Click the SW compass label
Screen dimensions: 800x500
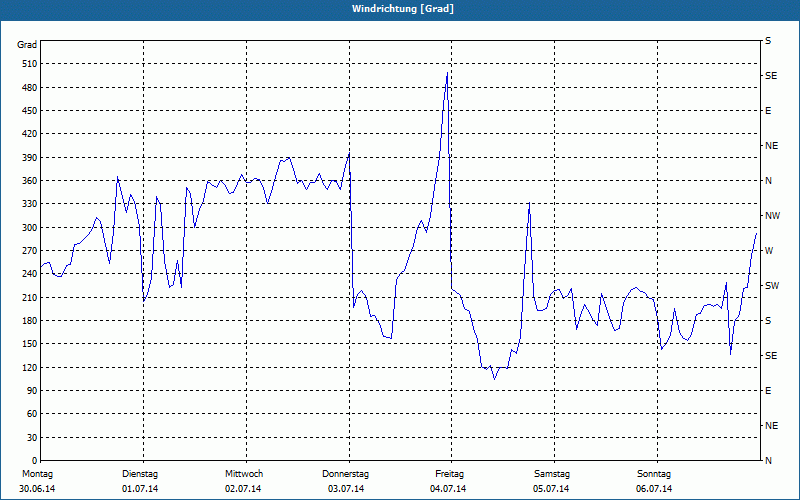click(772, 286)
